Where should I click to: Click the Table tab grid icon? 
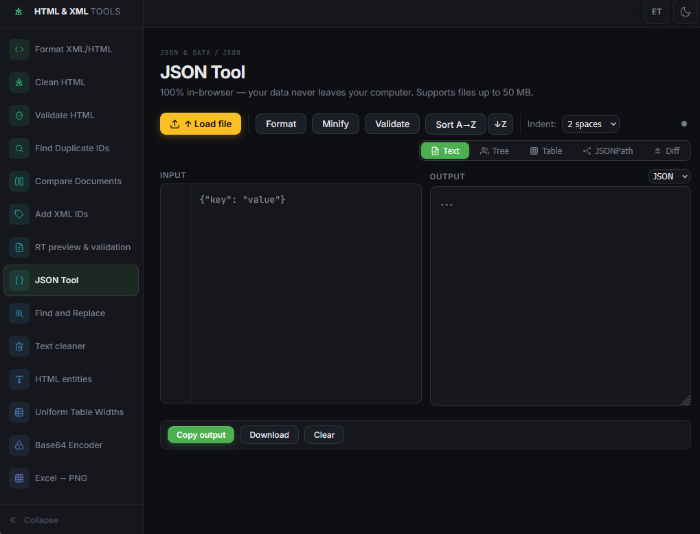tap(534, 151)
